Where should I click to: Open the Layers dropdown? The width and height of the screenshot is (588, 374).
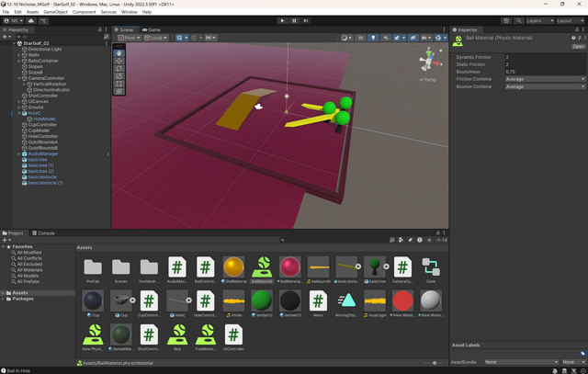pos(539,20)
